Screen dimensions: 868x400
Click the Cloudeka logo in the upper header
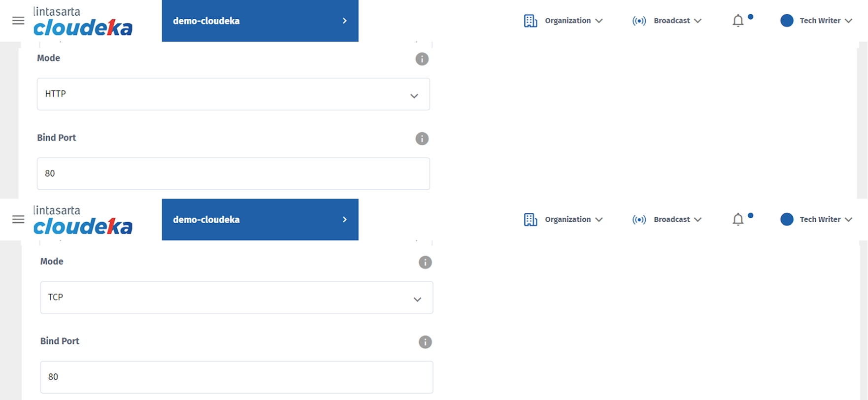click(x=83, y=22)
